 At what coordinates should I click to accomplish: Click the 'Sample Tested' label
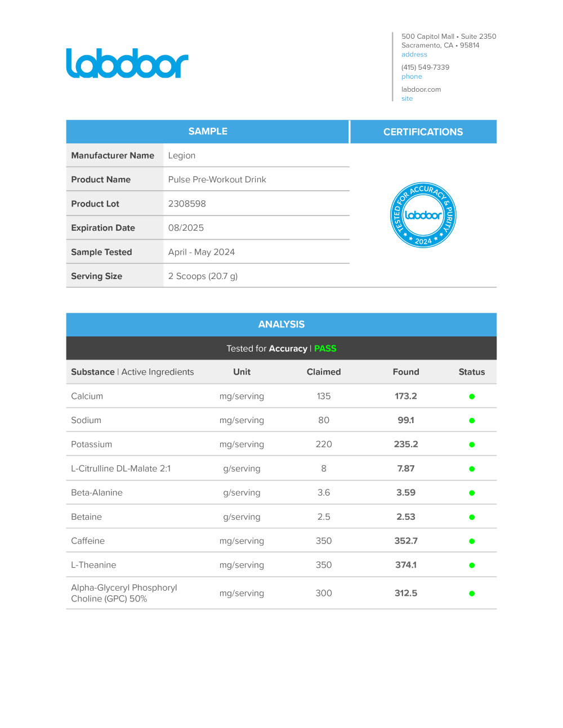tap(101, 252)
